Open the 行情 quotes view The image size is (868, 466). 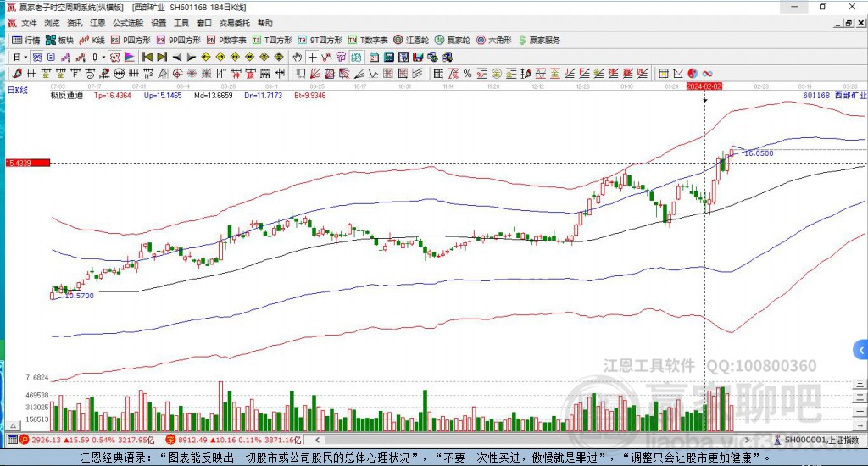click(x=26, y=40)
